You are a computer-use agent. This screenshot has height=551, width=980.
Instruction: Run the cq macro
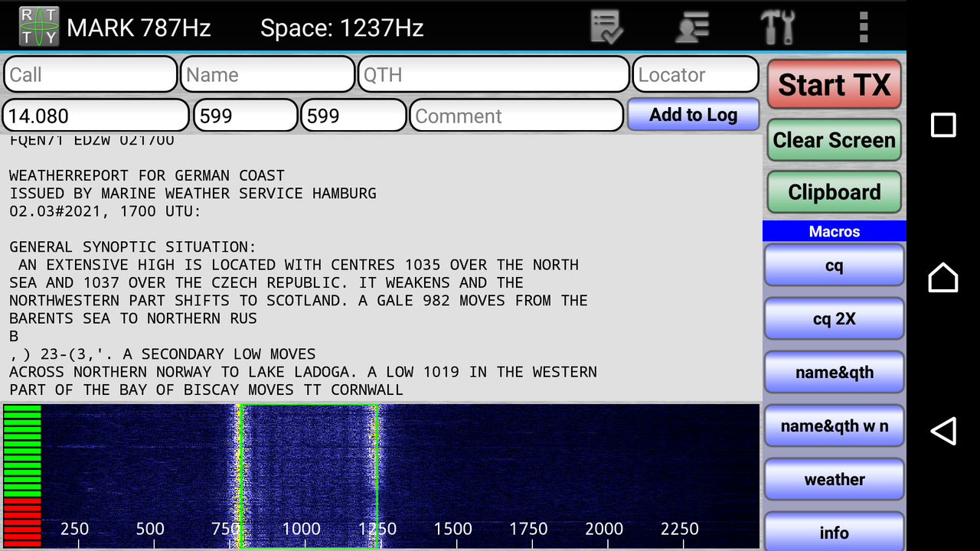tap(835, 266)
